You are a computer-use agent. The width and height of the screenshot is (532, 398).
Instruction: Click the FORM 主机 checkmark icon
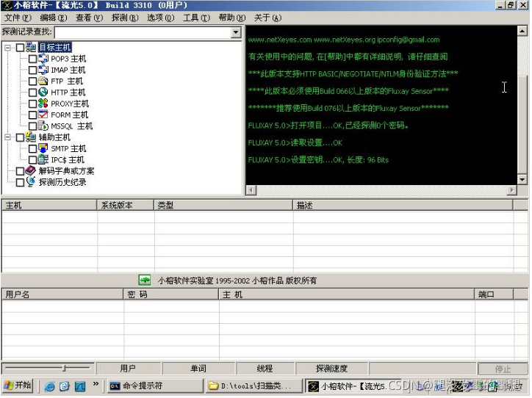[43, 115]
